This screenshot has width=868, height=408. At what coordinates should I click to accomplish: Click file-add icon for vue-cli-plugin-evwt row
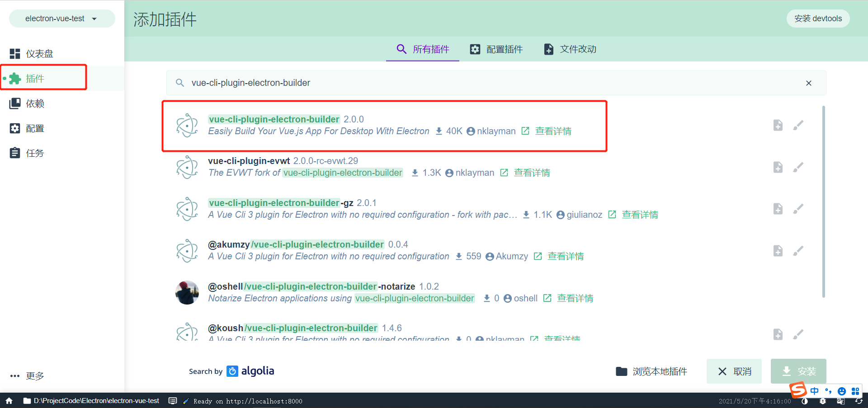click(778, 167)
